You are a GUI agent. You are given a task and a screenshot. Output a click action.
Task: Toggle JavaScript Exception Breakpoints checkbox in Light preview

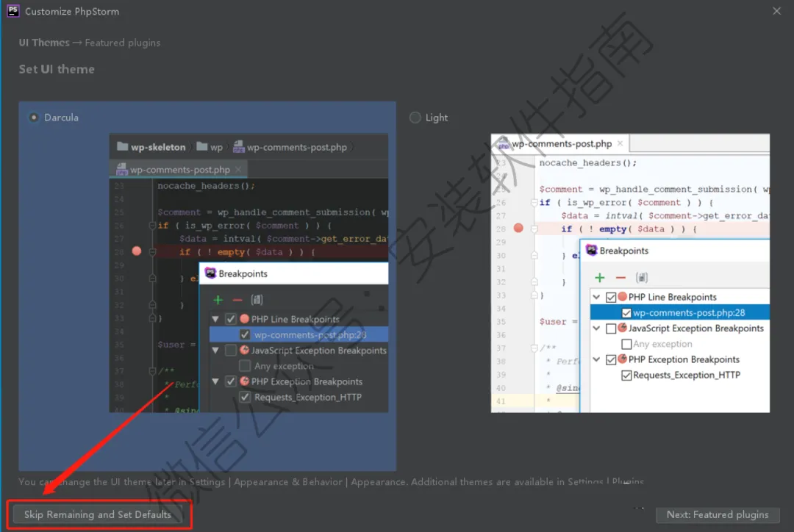point(611,328)
